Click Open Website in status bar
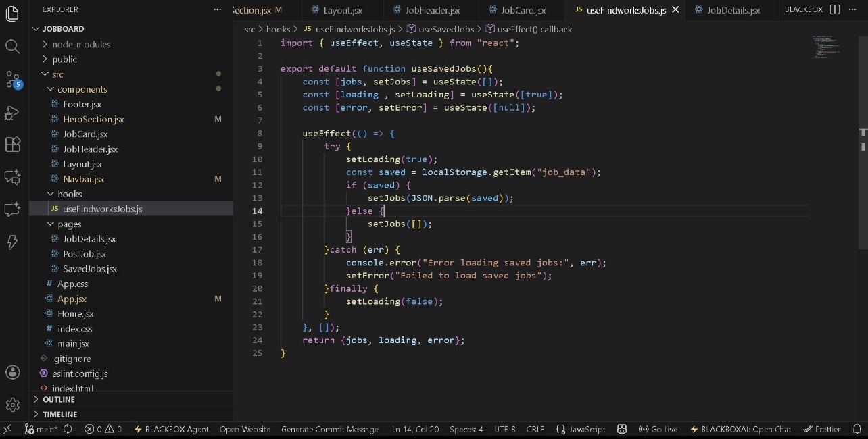This screenshot has height=439, width=868. 245,429
